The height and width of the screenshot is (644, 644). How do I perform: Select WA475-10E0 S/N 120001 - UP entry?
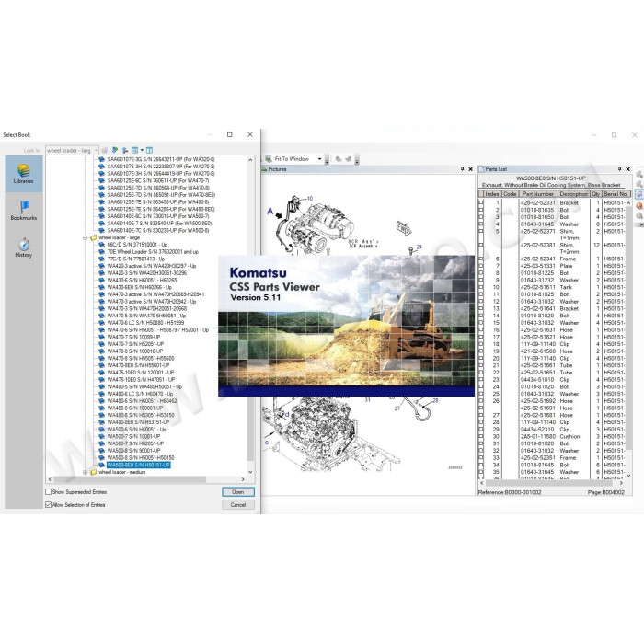pos(141,373)
